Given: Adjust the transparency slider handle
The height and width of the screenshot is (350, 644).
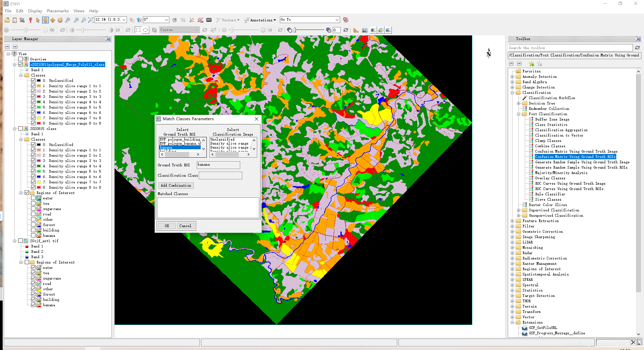Looking at the screenshot, I should click(295, 30).
